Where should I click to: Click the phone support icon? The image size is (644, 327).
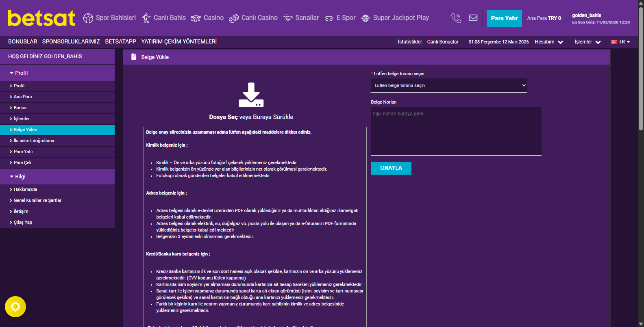456,18
